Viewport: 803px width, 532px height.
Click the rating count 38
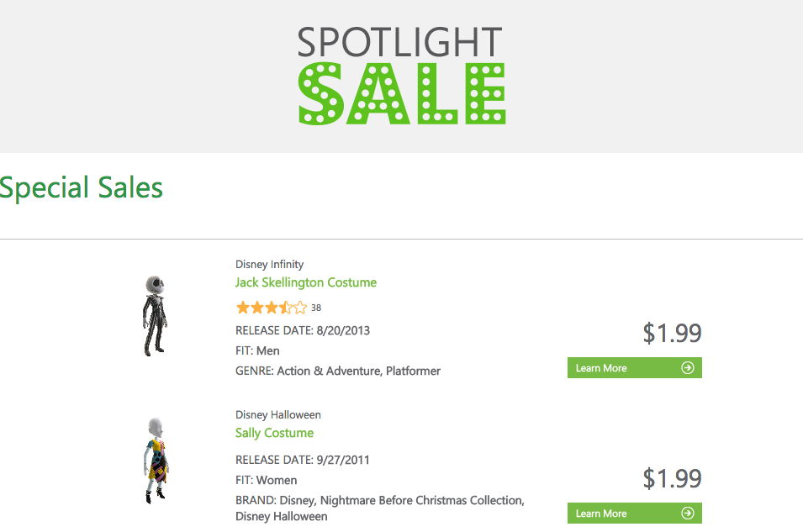tap(316, 308)
